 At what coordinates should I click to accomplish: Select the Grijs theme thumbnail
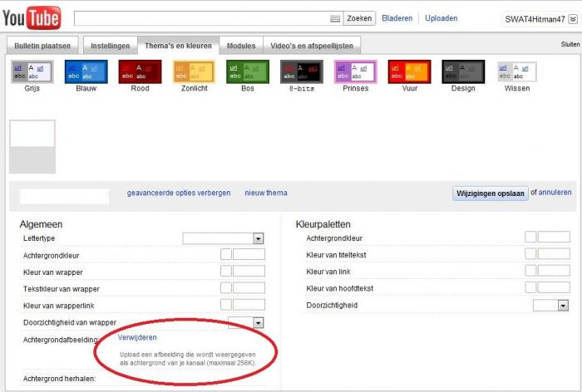click(x=32, y=71)
